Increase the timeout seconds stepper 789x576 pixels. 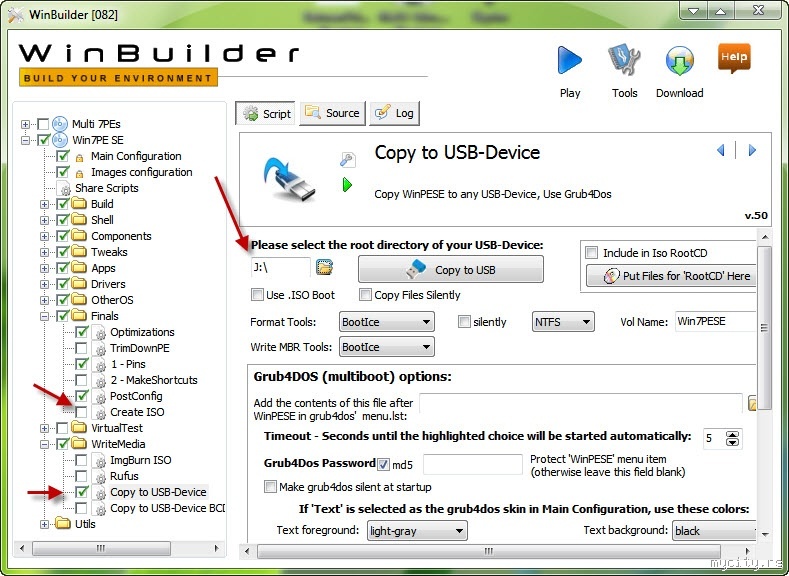coord(732,435)
